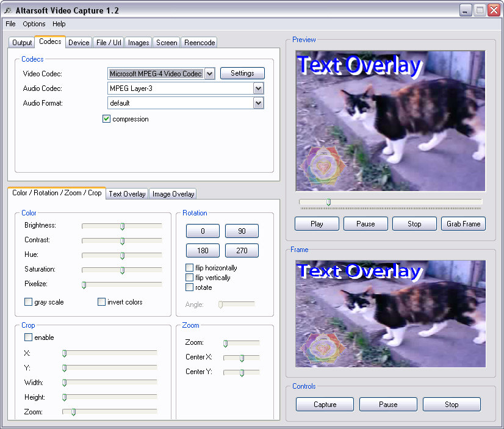
Task: Click the preview video seek bar
Action: pos(391,202)
